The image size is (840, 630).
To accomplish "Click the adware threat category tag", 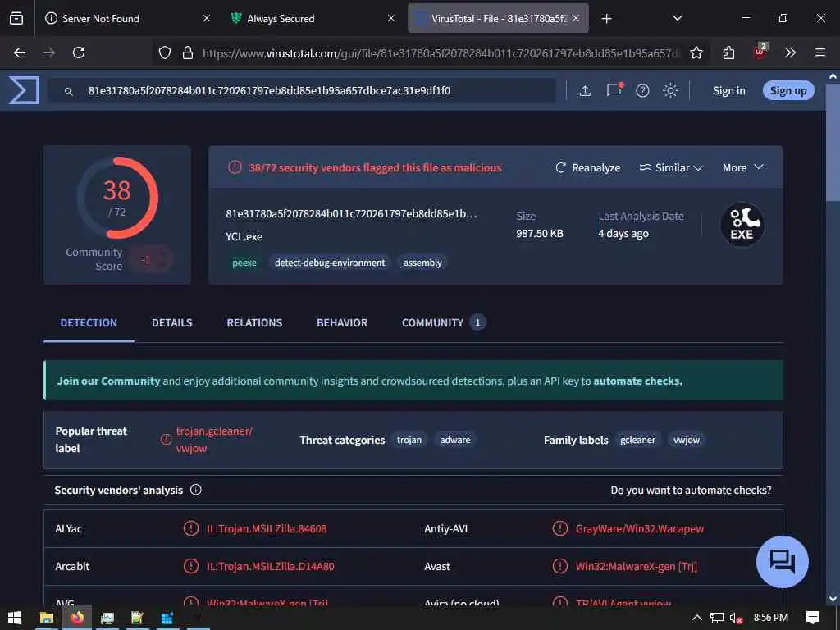I will pyautogui.click(x=454, y=440).
